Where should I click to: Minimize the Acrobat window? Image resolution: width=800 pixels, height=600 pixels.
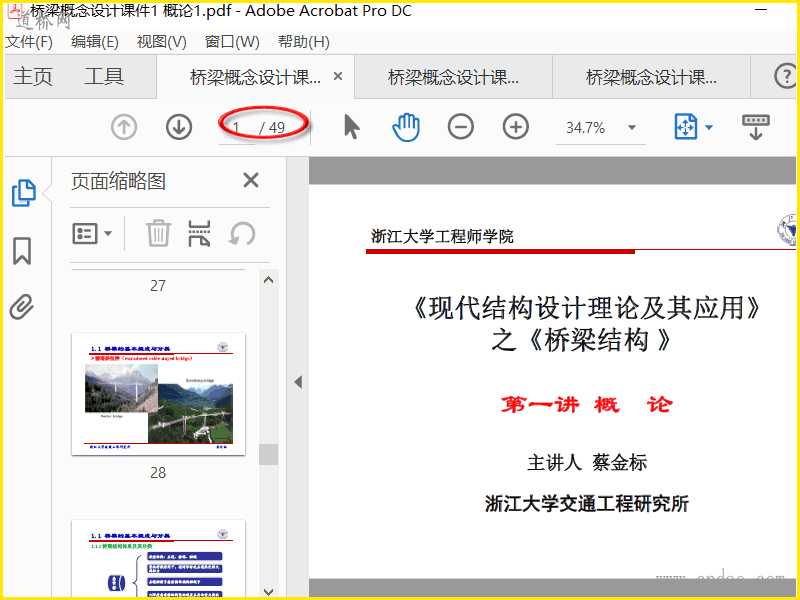[761, 10]
